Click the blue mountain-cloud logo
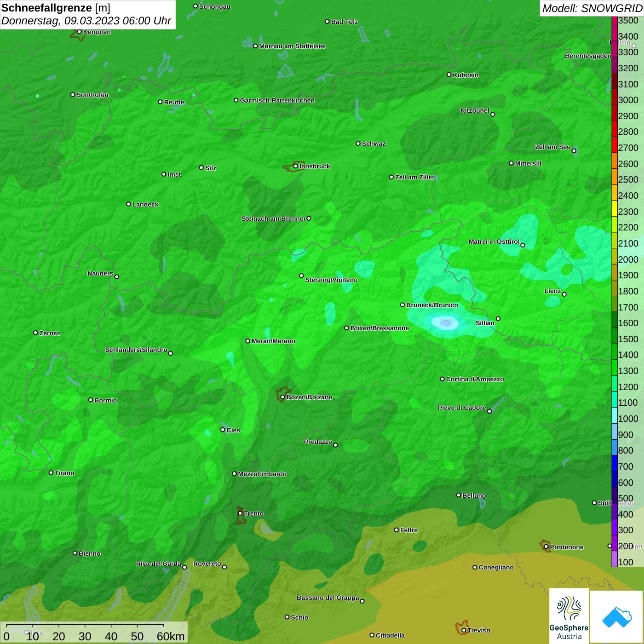The width and height of the screenshot is (644, 644). [616, 617]
